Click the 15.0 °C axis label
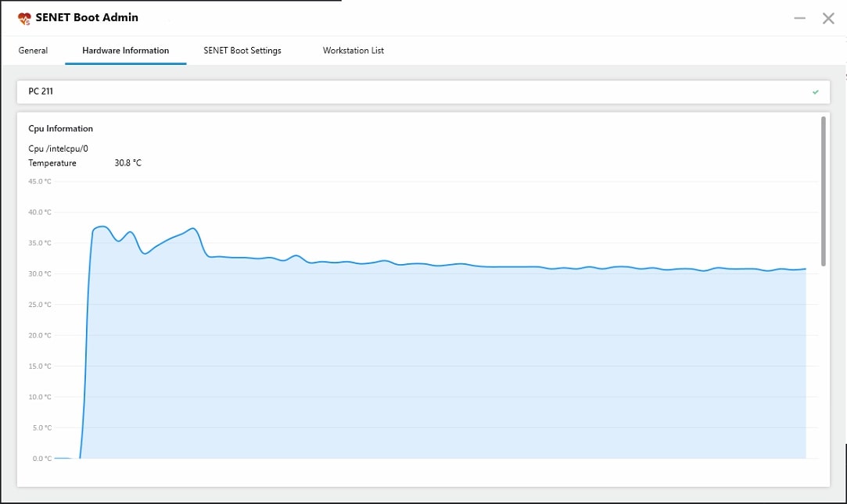The image size is (847, 504). point(40,366)
